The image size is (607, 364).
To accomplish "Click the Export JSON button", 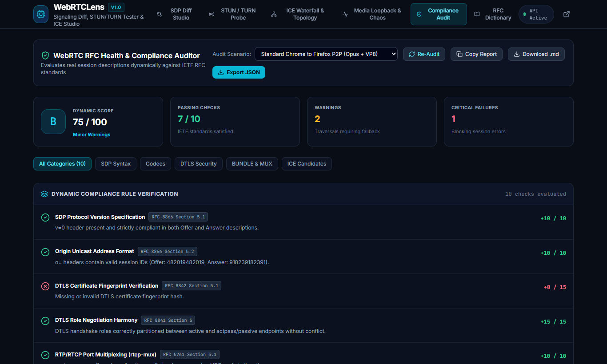I will pyautogui.click(x=239, y=72).
